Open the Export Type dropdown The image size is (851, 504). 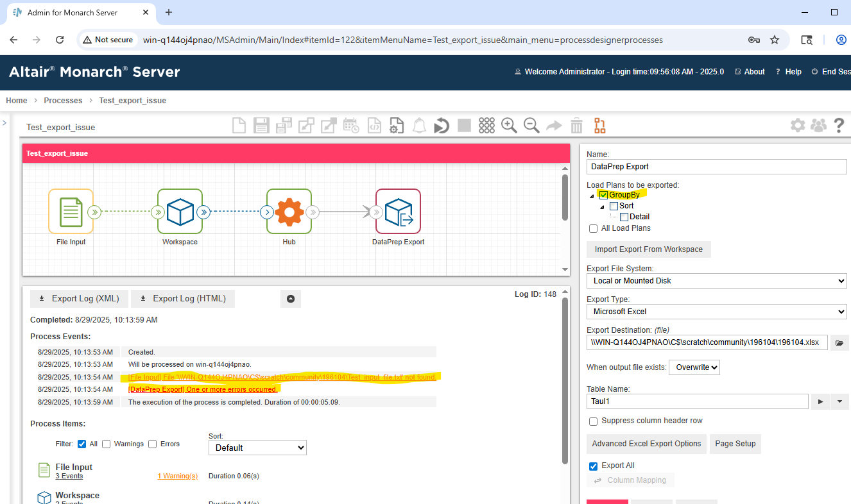716,312
